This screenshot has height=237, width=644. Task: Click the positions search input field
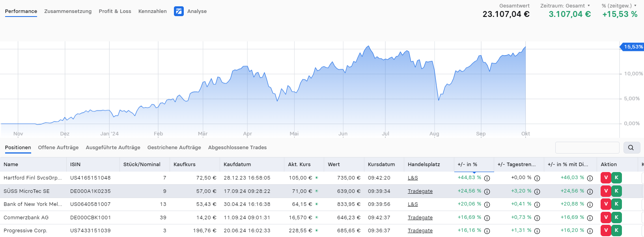(x=587, y=148)
